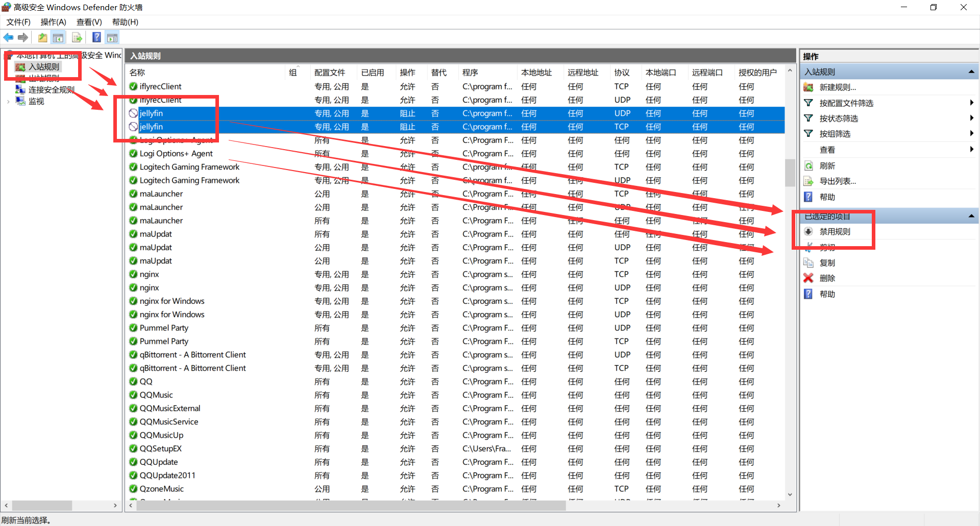The height and width of the screenshot is (526, 980).
Task: Sort rules by the 协议 column header
Action: pos(621,73)
